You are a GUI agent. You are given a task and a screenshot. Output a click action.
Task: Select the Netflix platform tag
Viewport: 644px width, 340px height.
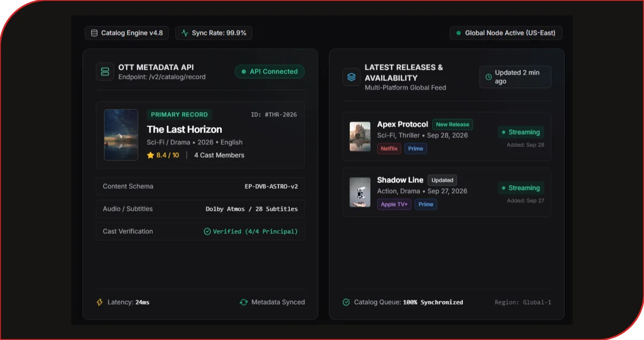click(x=390, y=149)
